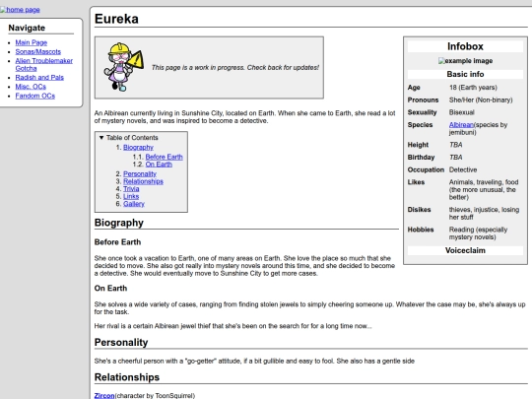This screenshot has height=399, width=532.
Task: Click the Personality section heading
Action: (121, 342)
